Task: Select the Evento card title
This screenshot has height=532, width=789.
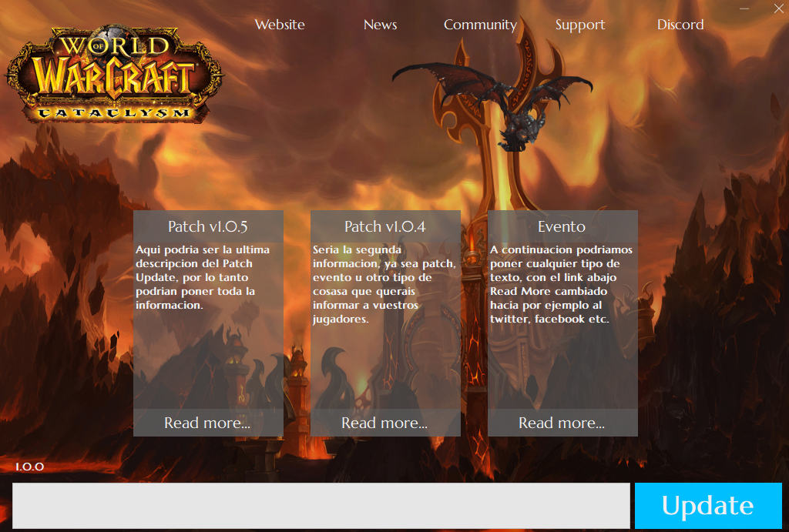Action: (x=562, y=227)
